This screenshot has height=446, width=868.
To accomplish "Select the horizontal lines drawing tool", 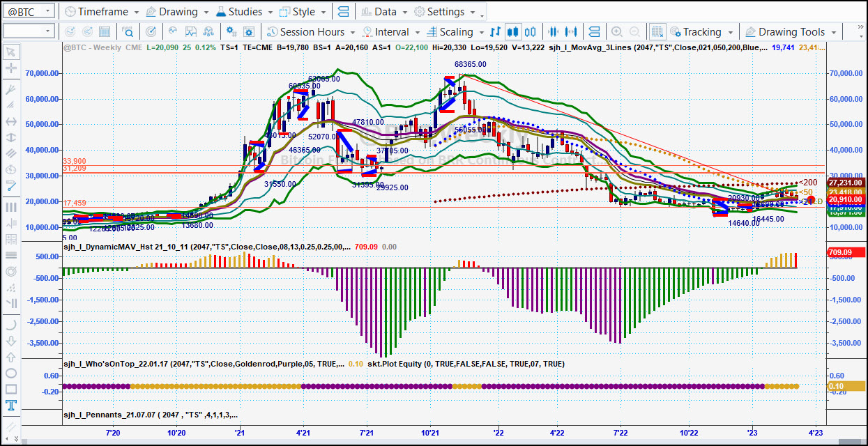I will 11,256.
